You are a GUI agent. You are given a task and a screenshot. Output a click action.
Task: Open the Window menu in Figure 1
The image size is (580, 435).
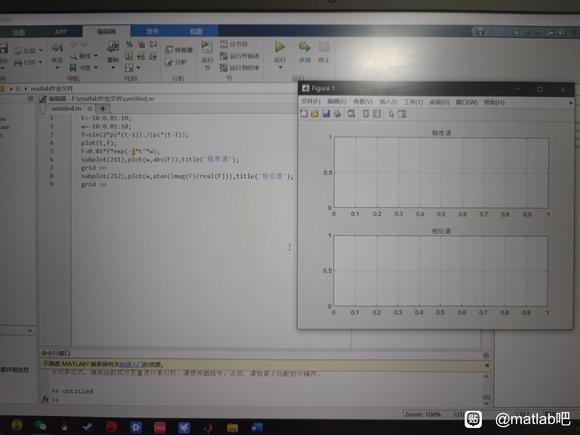point(466,102)
